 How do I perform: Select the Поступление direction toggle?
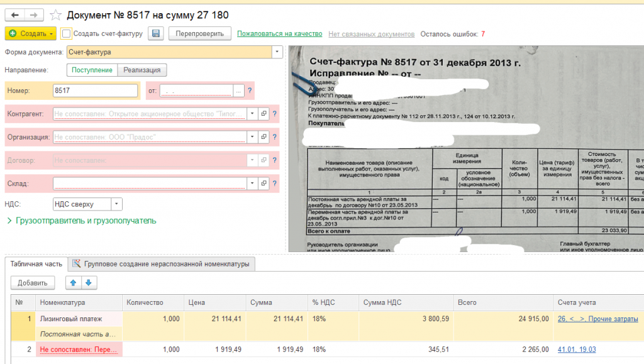click(92, 70)
